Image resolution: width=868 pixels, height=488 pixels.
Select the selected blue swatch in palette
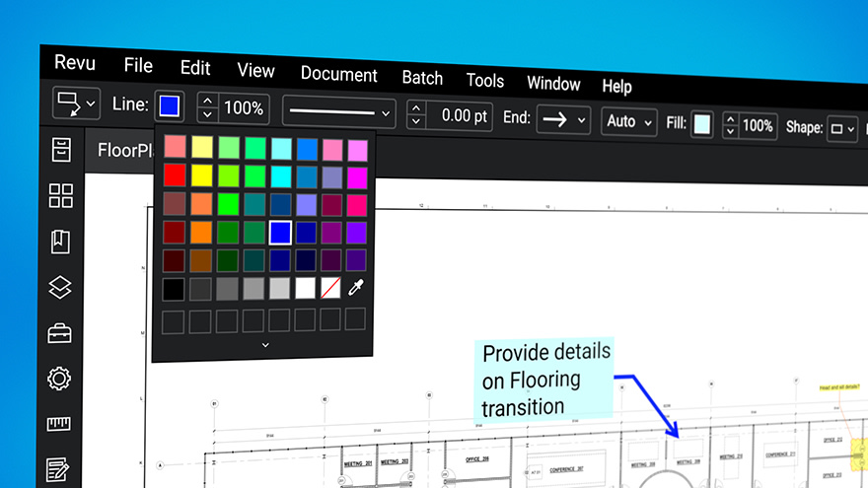point(280,233)
